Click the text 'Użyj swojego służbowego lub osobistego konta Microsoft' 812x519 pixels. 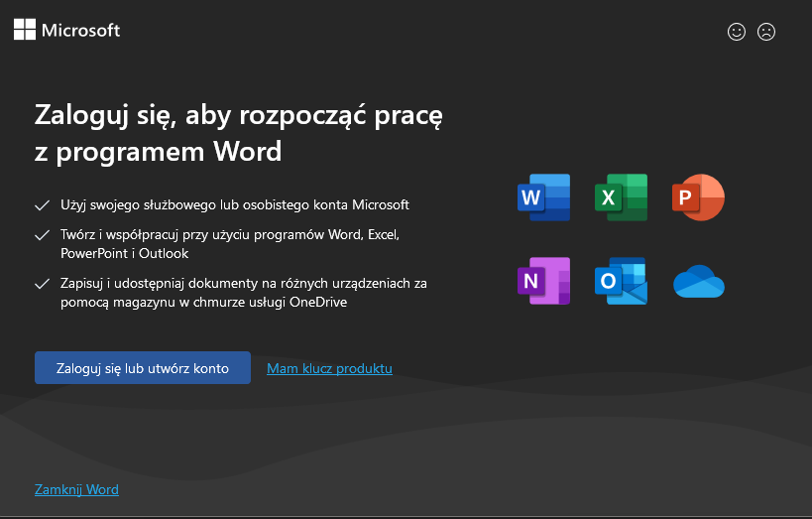pyautogui.click(x=235, y=204)
